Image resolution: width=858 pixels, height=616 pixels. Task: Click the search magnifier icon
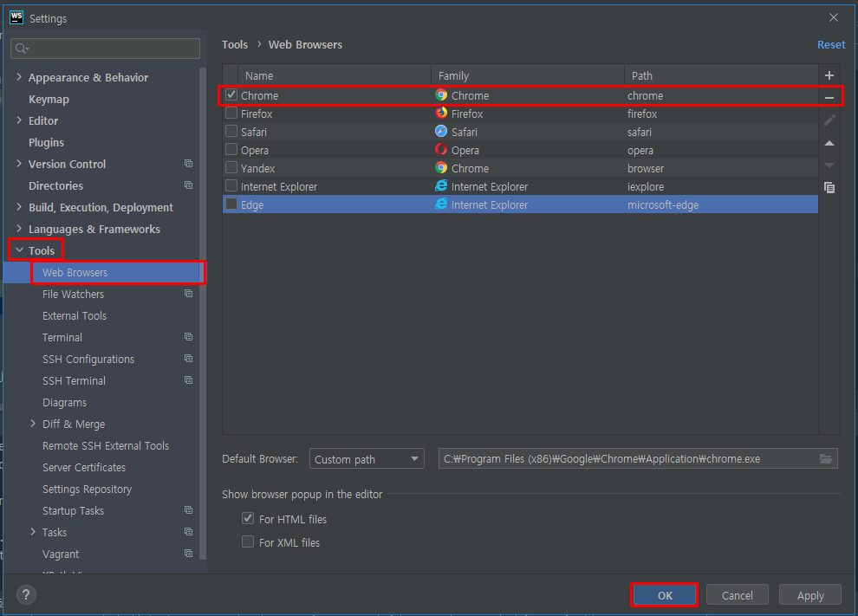tap(22, 49)
